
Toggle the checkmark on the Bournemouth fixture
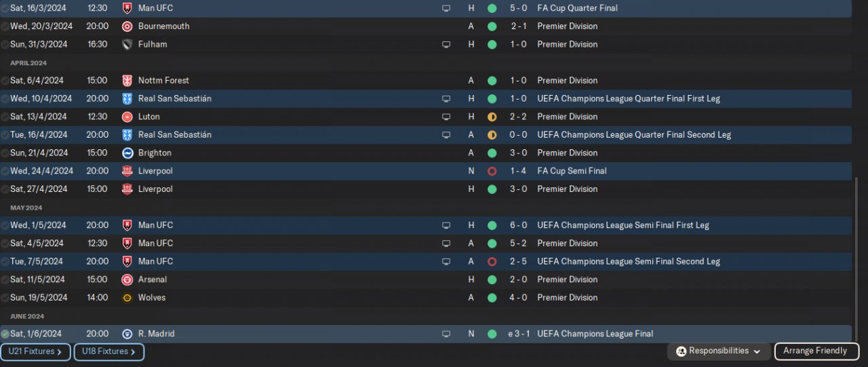click(5, 26)
